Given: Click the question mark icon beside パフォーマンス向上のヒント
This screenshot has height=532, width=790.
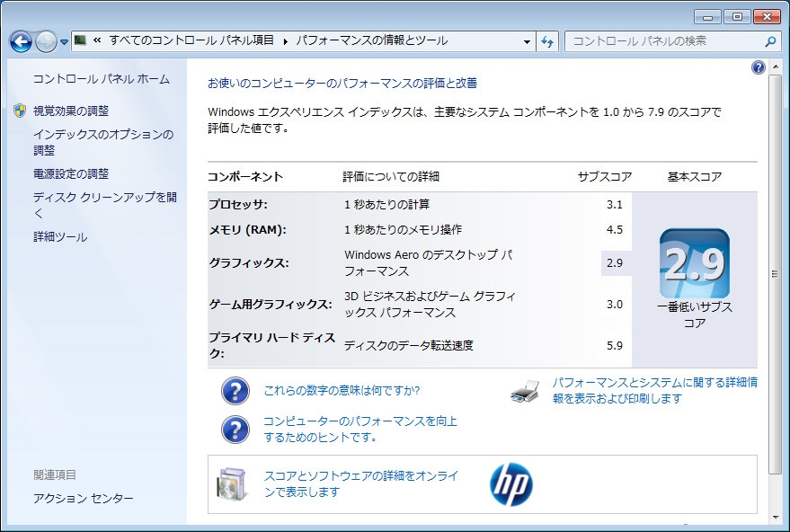Looking at the screenshot, I should pos(235,429).
